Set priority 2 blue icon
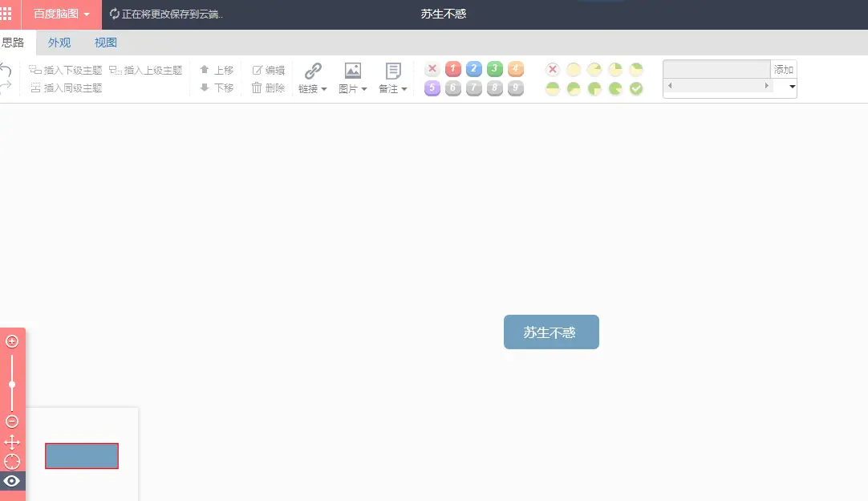This screenshot has height=501, width=868. [474, 69]
